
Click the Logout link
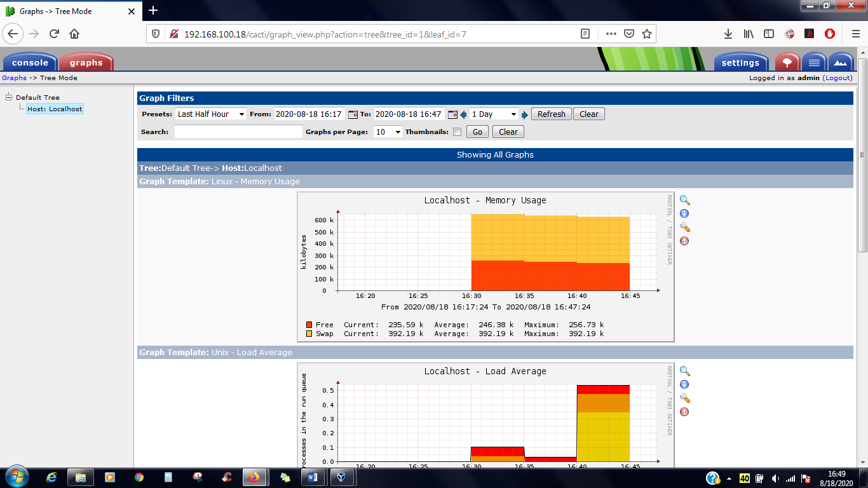point(837,78)
